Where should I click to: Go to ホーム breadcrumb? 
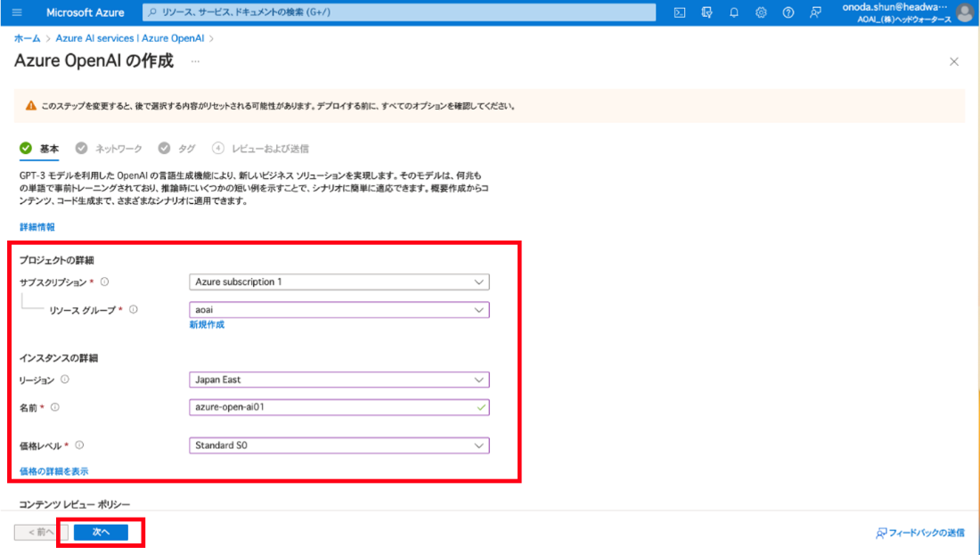tap(27, 38)
